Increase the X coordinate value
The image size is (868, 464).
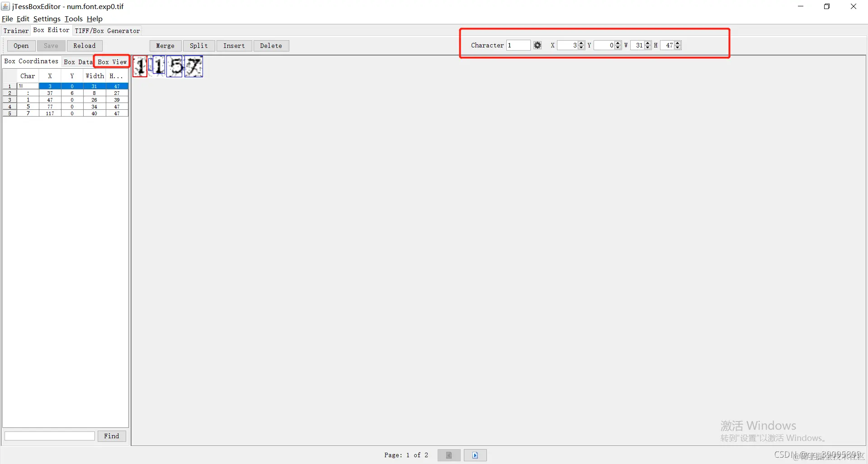click(581, 43)
